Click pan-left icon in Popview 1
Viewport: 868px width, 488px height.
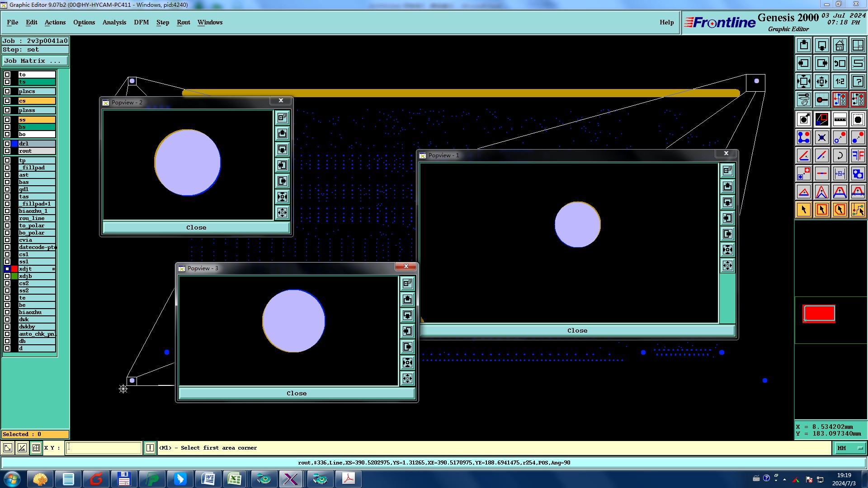pyautogui.click(x=727, y=218)
